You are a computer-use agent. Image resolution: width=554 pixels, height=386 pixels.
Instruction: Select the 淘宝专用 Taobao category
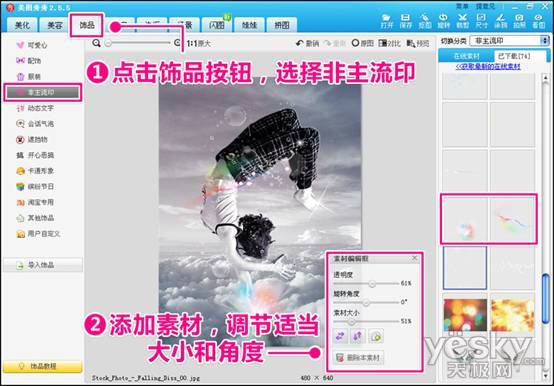[35, 202]
